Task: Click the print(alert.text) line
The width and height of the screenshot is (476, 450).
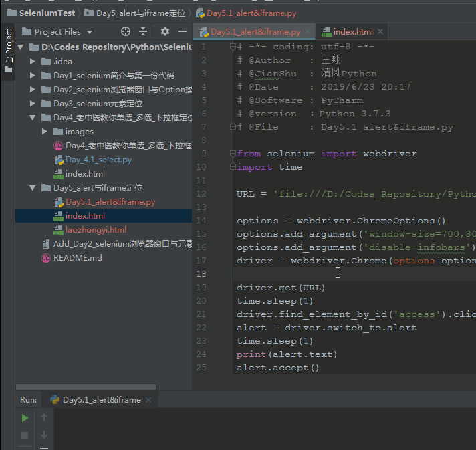Action: [287, 354]
